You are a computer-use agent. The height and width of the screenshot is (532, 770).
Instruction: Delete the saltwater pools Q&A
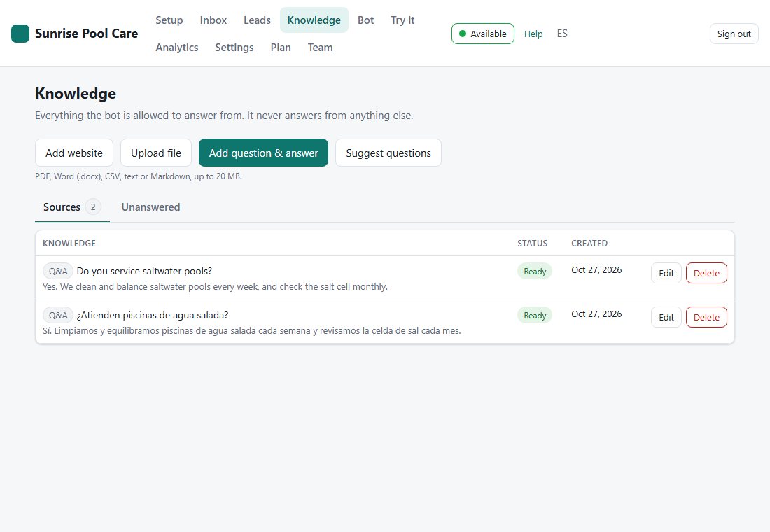707,273
